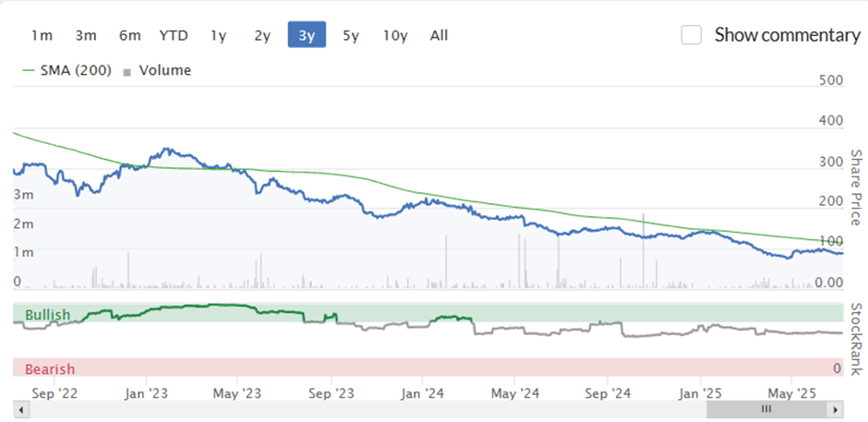Image resolution: width=868 pixels, height=422 pixels.
Task: Show All available price history
Action: click(439, 35)
